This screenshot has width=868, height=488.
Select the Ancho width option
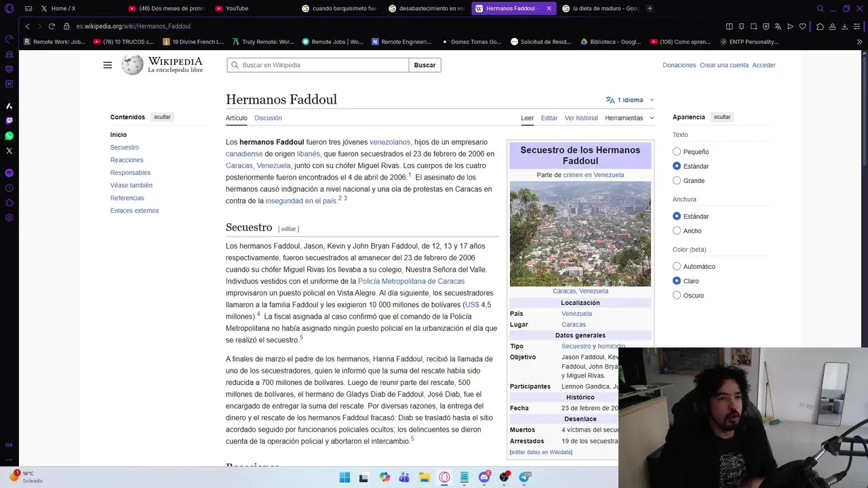point(677,230)
